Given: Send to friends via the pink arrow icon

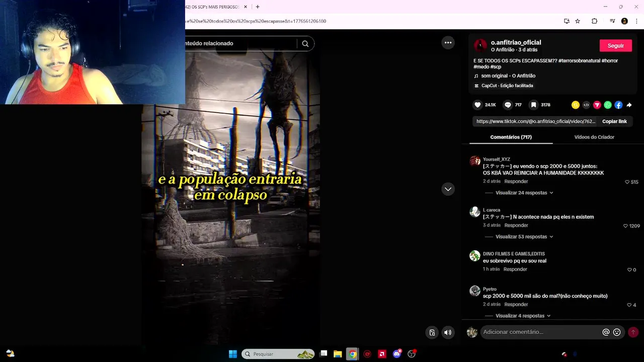Looking at the screenshot, I should [597, 105].
